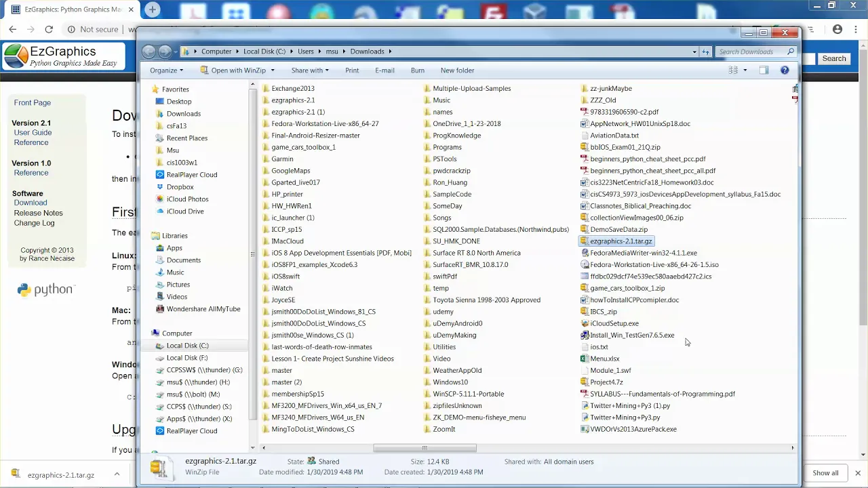Screen dimensions: 868x488
Task: Click the Burn toolbar button
Action: 418,70
